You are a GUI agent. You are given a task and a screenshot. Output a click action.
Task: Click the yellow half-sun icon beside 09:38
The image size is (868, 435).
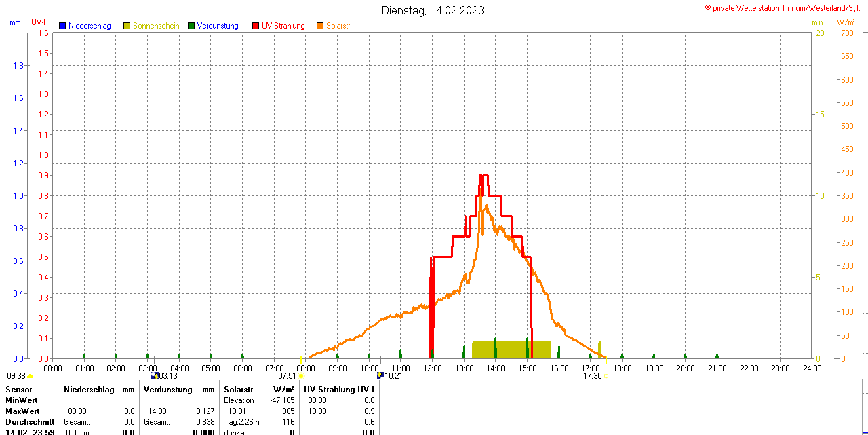31,376
